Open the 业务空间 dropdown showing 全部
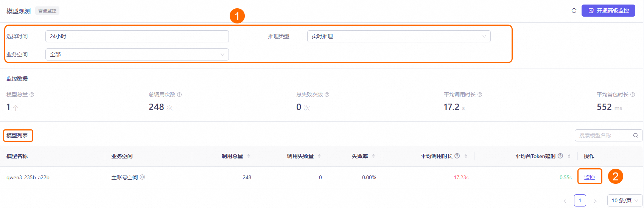 pos(137,54)
